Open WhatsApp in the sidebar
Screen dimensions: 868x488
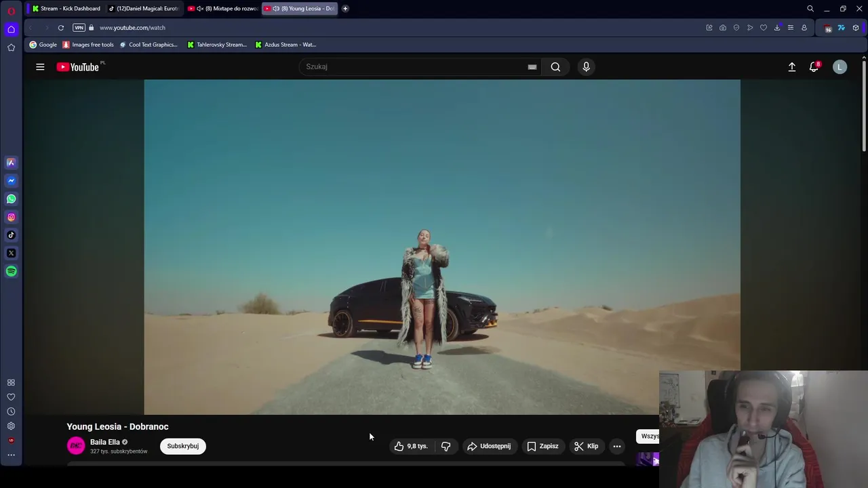click(x=11, y=199)
